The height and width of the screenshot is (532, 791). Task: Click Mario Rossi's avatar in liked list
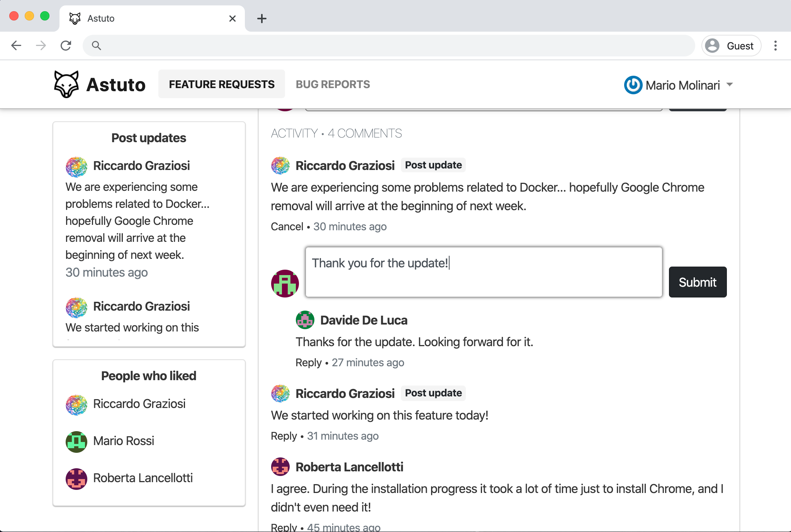pyautogui.click(x=76, y=441)
